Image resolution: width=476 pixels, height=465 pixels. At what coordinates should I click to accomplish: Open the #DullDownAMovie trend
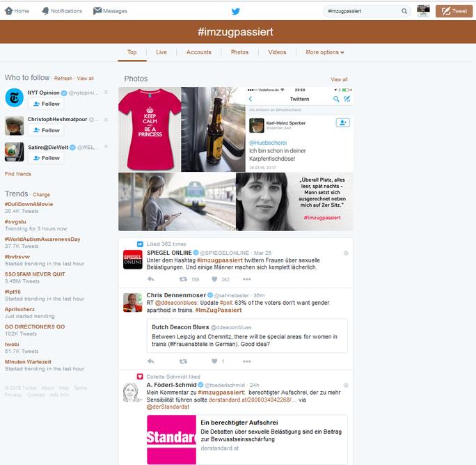pyautogui.click(x=29, y=204)
